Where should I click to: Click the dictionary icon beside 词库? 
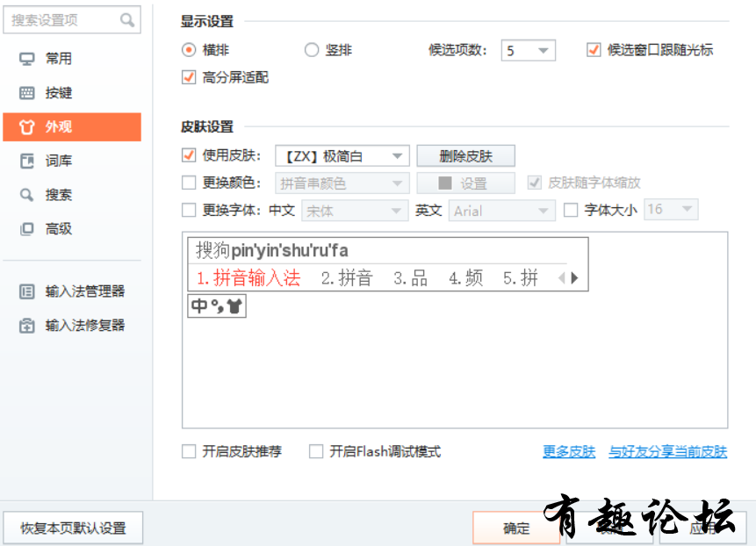point(27,161)
